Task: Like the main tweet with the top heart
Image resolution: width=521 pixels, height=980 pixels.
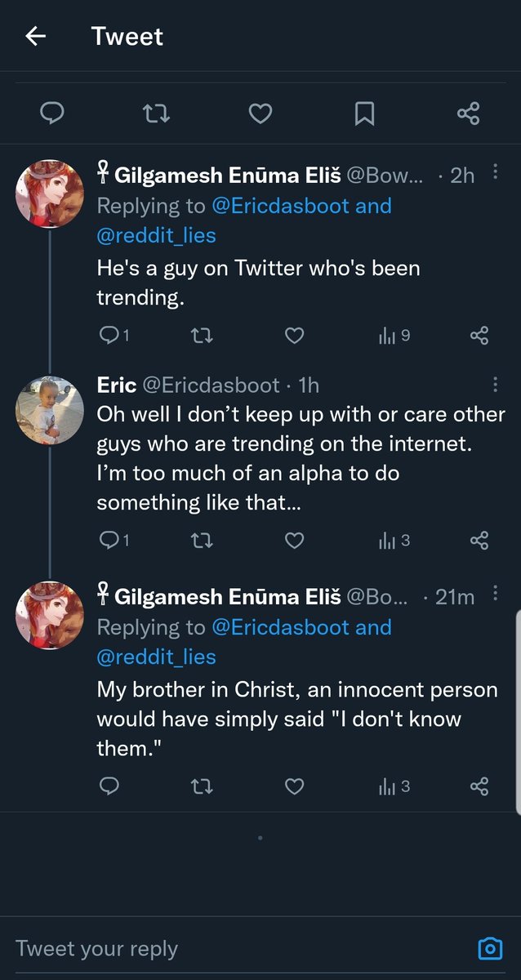Action: click(x=260, y=114)
